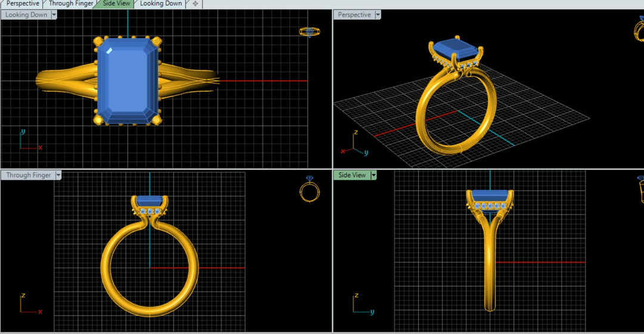The image size is (644, 334).
Task: Click the XZ axis icon in Through Finger viewport
Action: 28,304
